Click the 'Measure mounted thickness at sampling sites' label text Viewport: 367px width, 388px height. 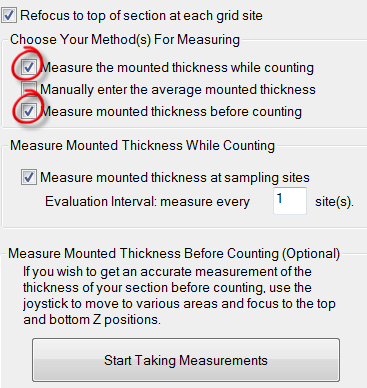pos(175,178)
